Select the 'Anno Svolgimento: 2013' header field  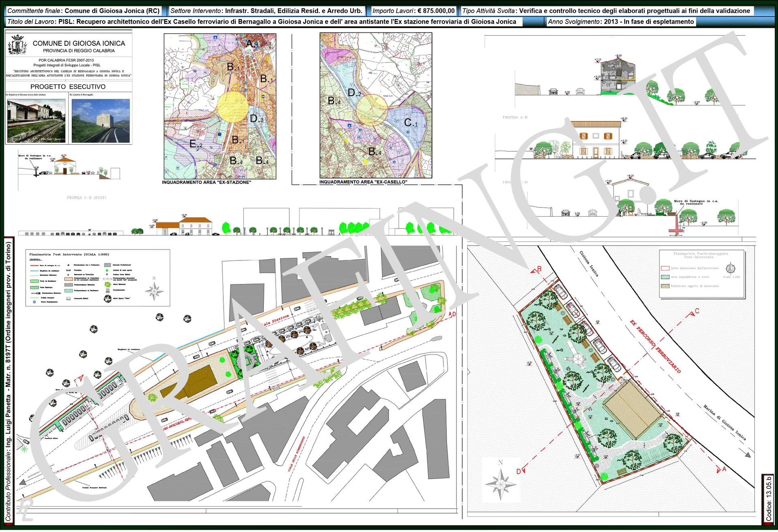(621, 22)
